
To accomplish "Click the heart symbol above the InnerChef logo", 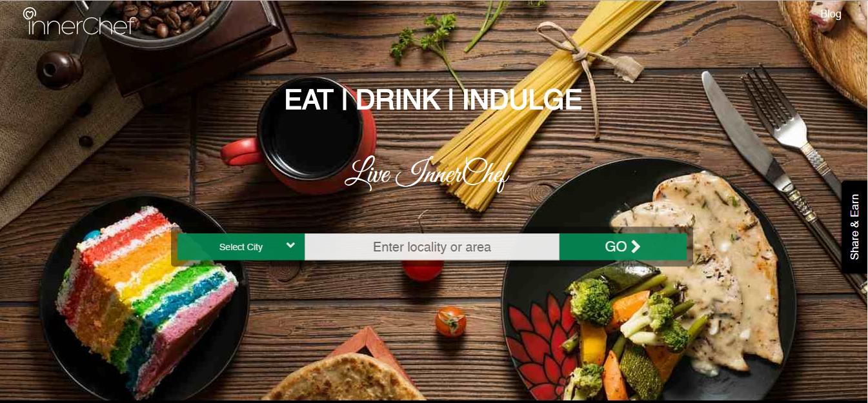I will click(28, 12).
